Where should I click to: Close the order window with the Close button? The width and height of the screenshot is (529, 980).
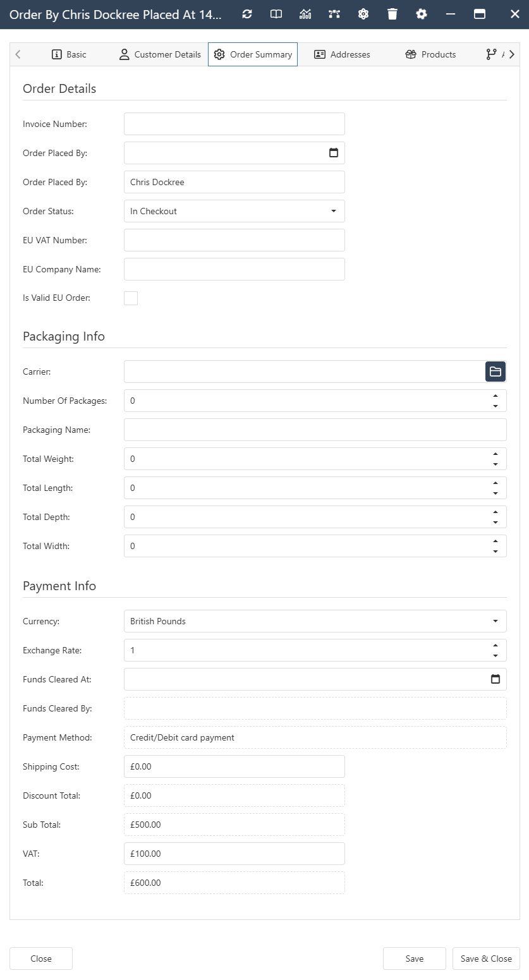click(40, 959)
